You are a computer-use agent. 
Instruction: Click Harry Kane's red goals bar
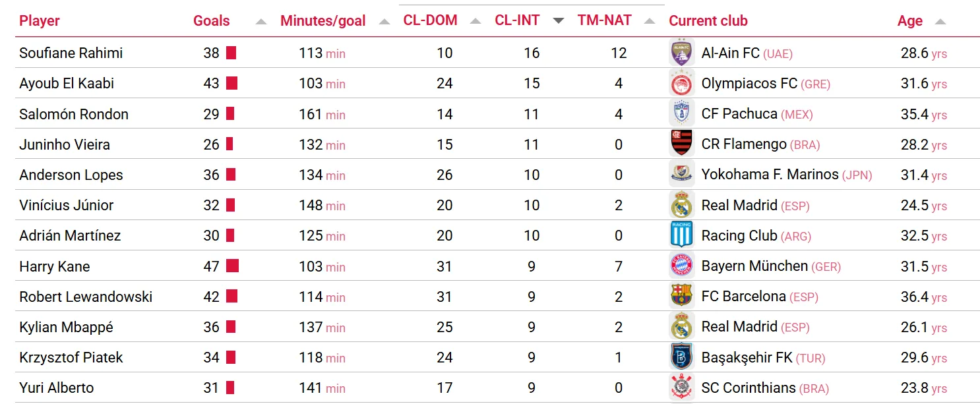coord(232,266)
